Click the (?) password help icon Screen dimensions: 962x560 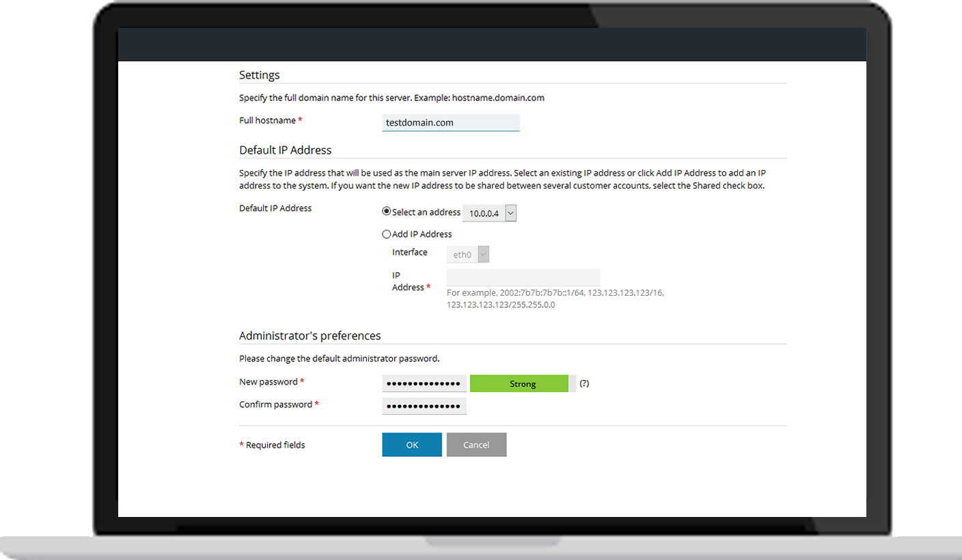point(584,384)
